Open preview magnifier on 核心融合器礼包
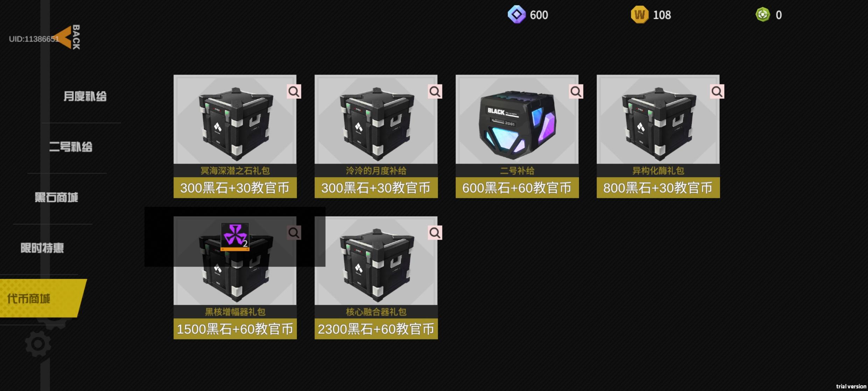868x391 pixels. [x=435, y=233]
